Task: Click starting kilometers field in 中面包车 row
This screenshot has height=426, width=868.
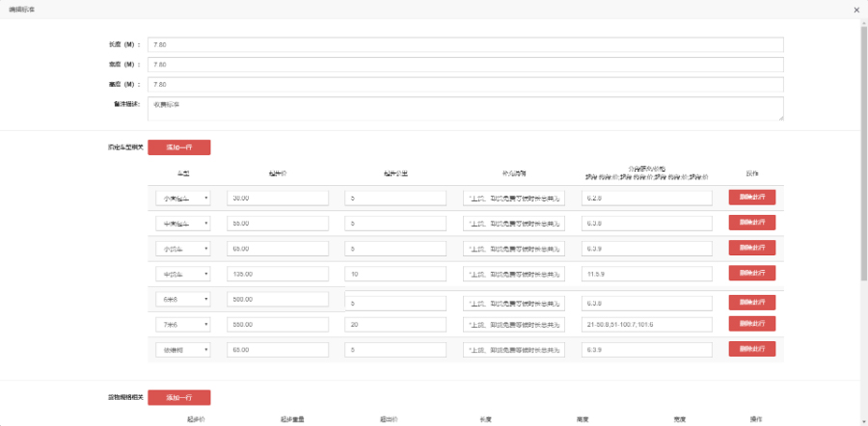Action: (x=395, y=224)
